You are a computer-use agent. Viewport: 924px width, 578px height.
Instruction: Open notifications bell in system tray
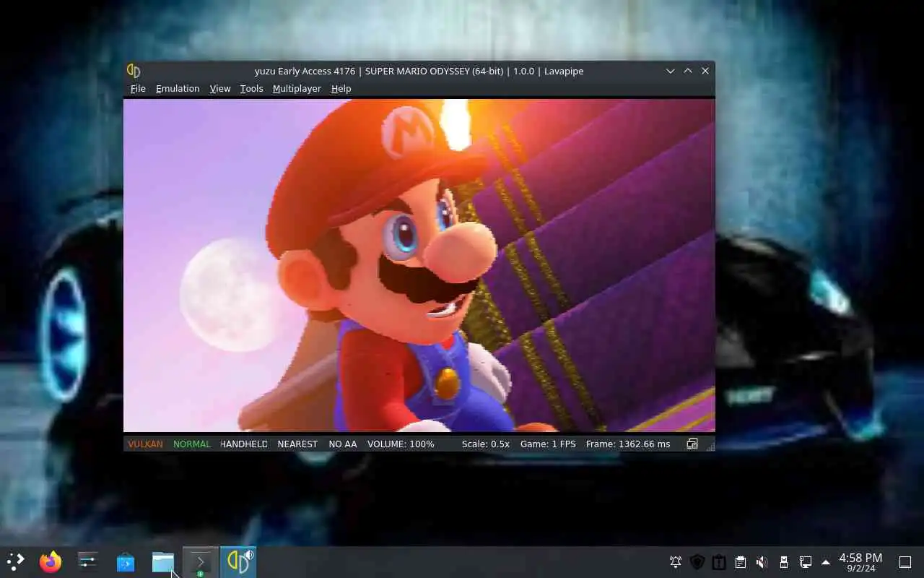[x=676, y=562]
